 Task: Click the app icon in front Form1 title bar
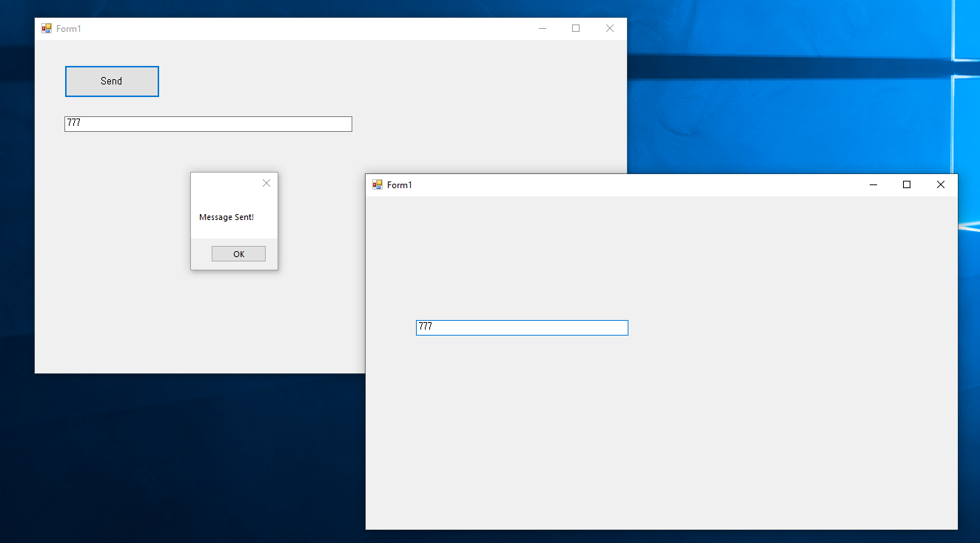coord(377,184)
